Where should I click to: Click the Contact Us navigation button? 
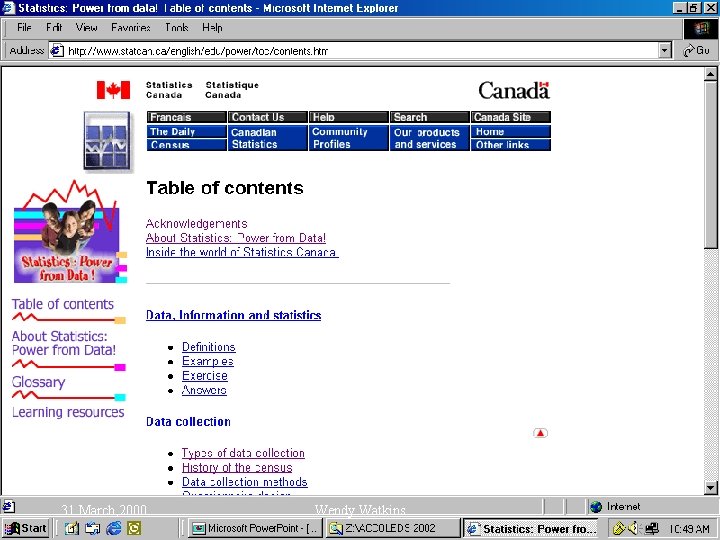[x=268, y=117]
